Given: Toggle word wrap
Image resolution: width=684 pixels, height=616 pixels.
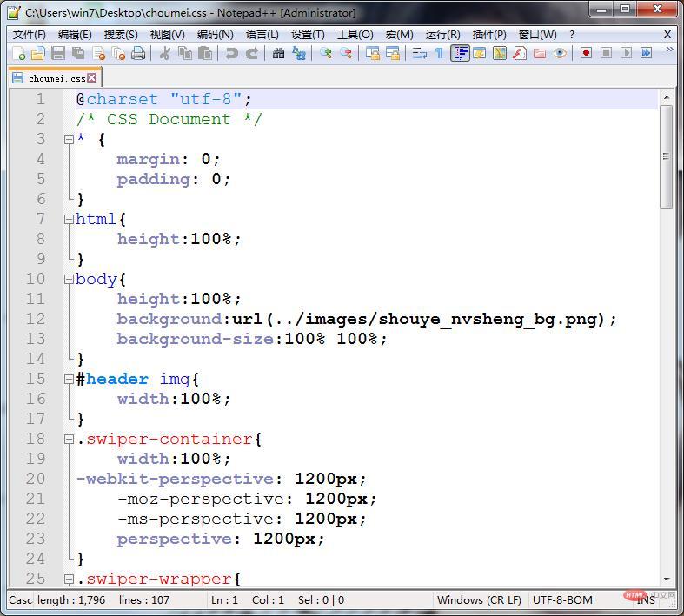Looking at the screenshot, I should point(420,53).
